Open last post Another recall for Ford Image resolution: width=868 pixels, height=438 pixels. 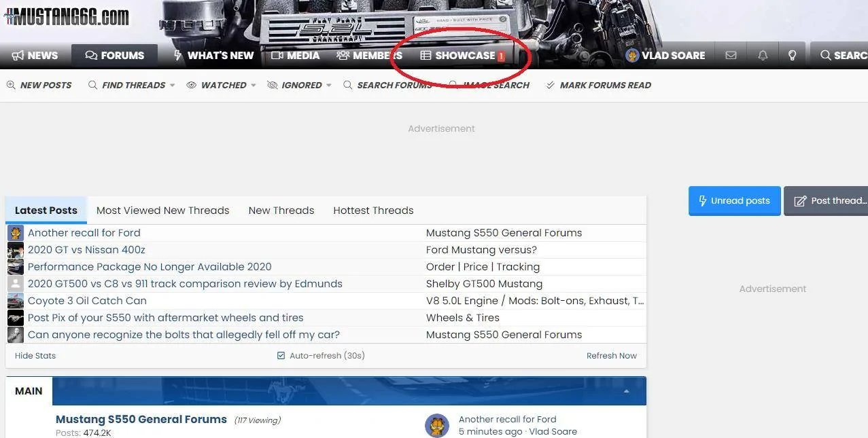(508, 420)
